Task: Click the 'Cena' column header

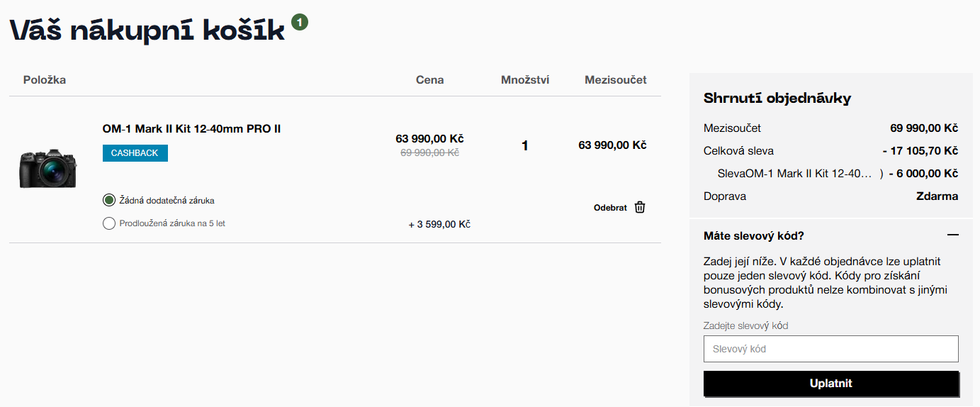Action: pyautogui.click(x=429, y=80)
